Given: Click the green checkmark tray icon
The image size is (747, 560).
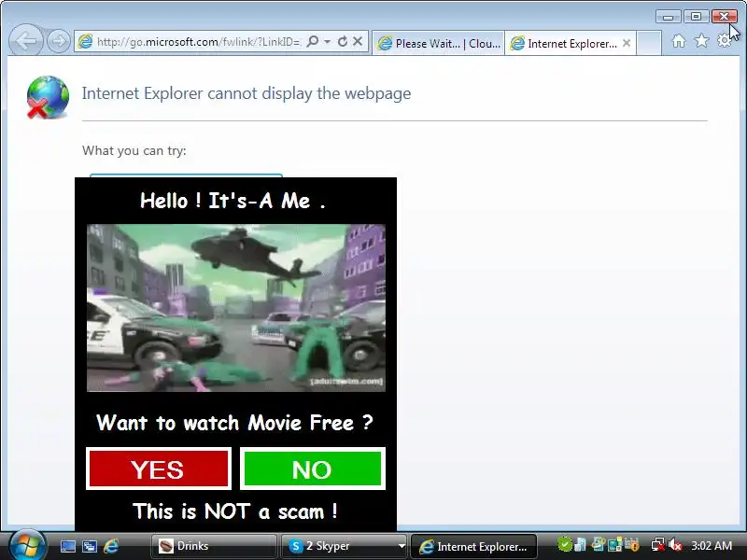Looking at the screenshot, I should [x=564, y=544].
